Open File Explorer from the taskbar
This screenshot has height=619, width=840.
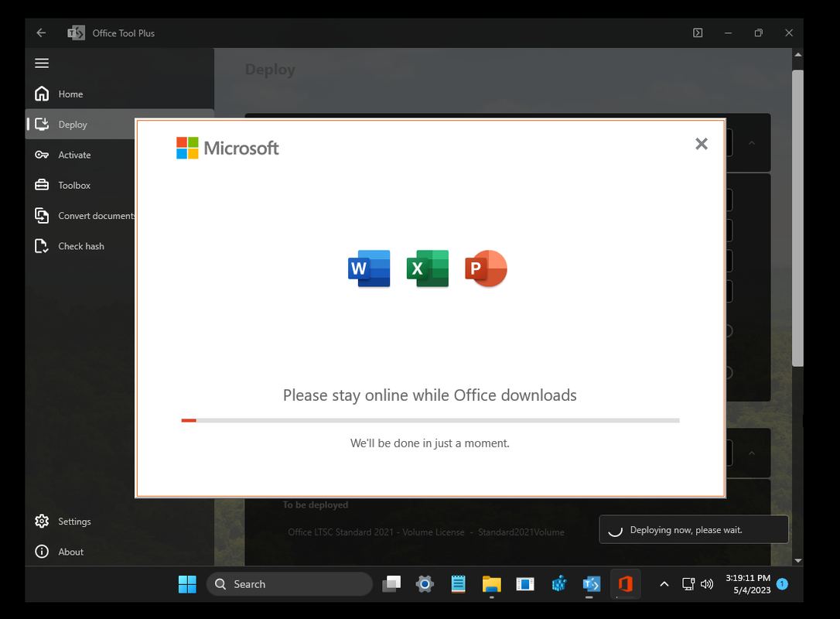pos(491,584)
